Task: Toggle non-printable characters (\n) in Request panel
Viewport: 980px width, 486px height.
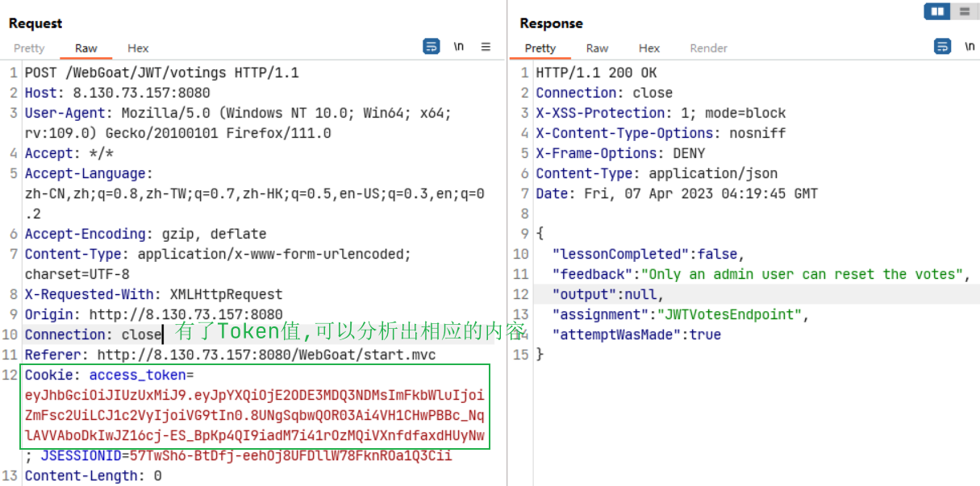Action: click(x=459, y=47)
